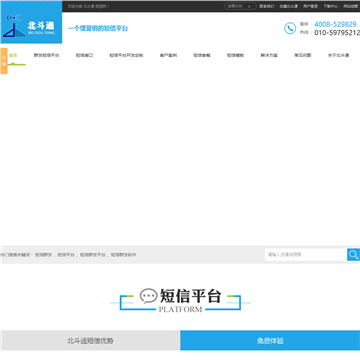Open 群发短信平台 in the navigation
Image resolution: width=360 pixels, height=360 pixels.
tap(46, 55)
